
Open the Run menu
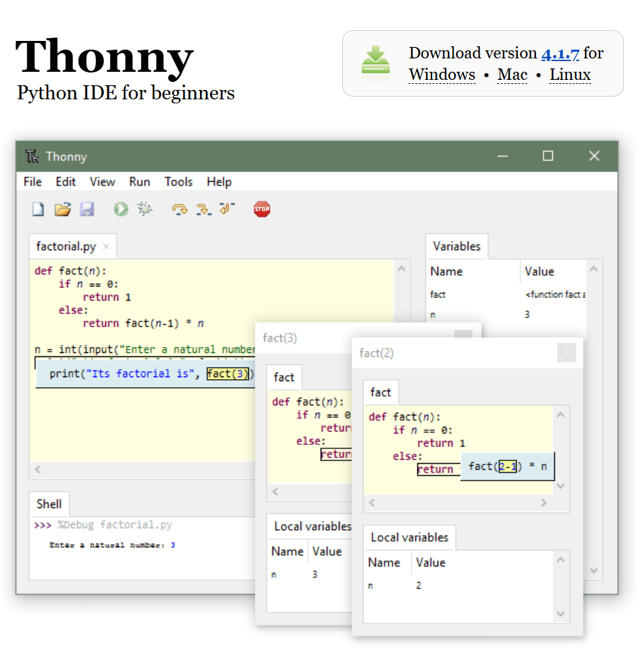(140, 182)
